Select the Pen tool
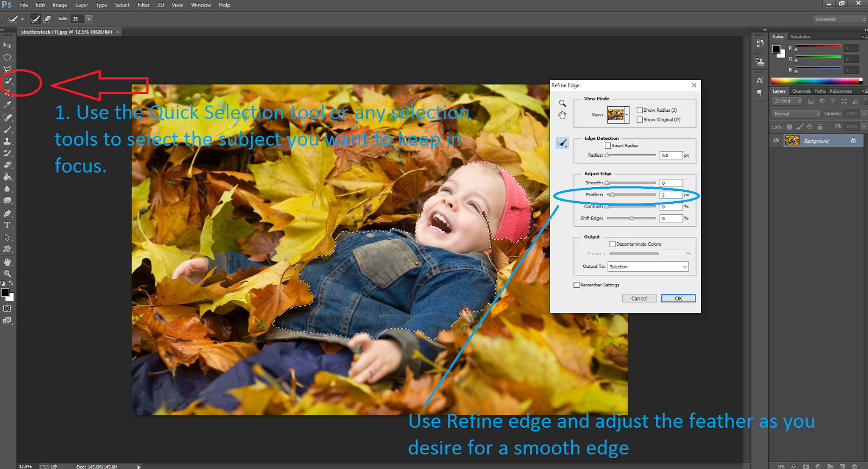Screen dimensions: 868x469 point(7,213)
